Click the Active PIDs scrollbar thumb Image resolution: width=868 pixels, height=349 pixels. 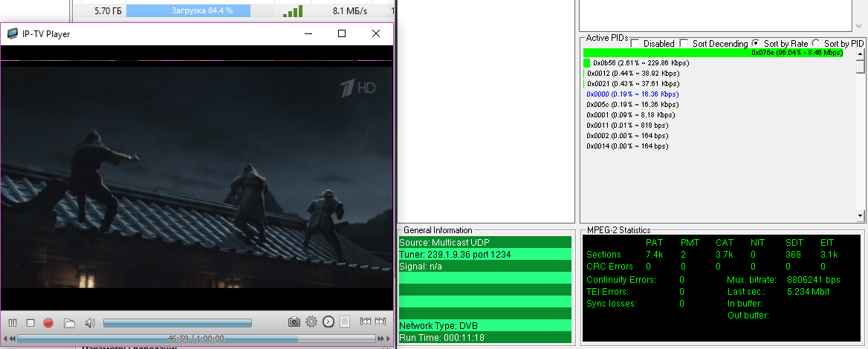(x=860, y=66)
